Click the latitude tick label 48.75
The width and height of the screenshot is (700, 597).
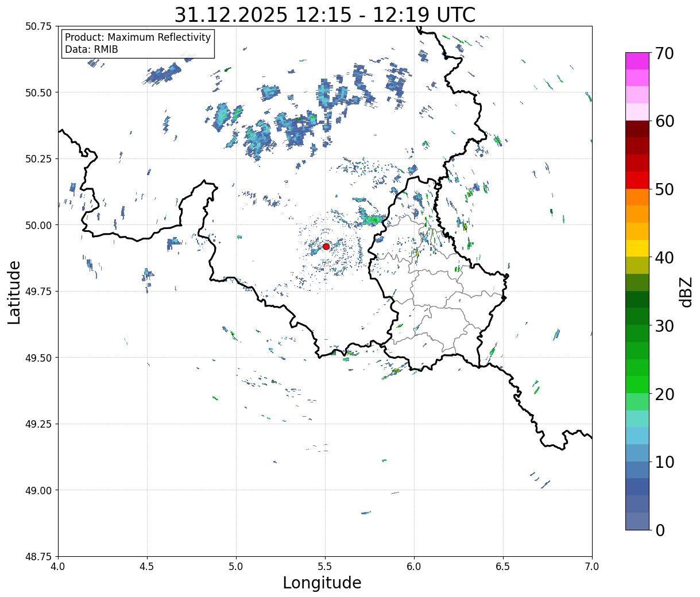point(38,557)
